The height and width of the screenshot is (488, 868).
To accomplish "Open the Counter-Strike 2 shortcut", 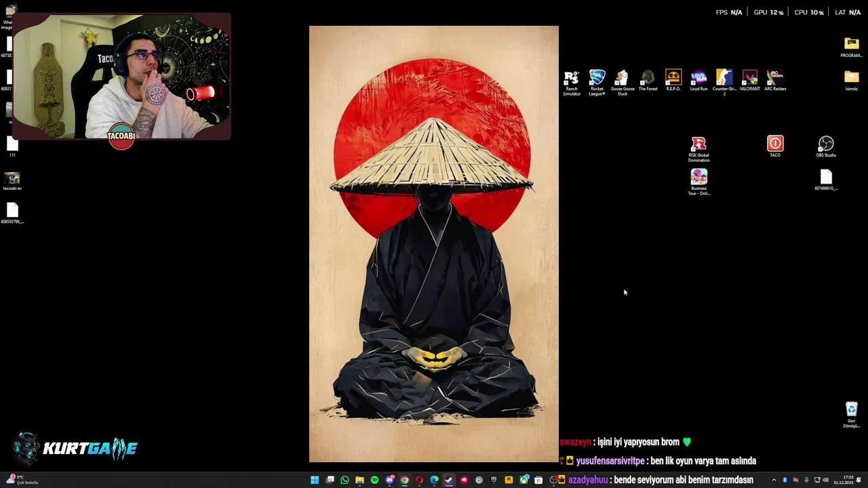I will pyautogui.click(x=724, y=83).
